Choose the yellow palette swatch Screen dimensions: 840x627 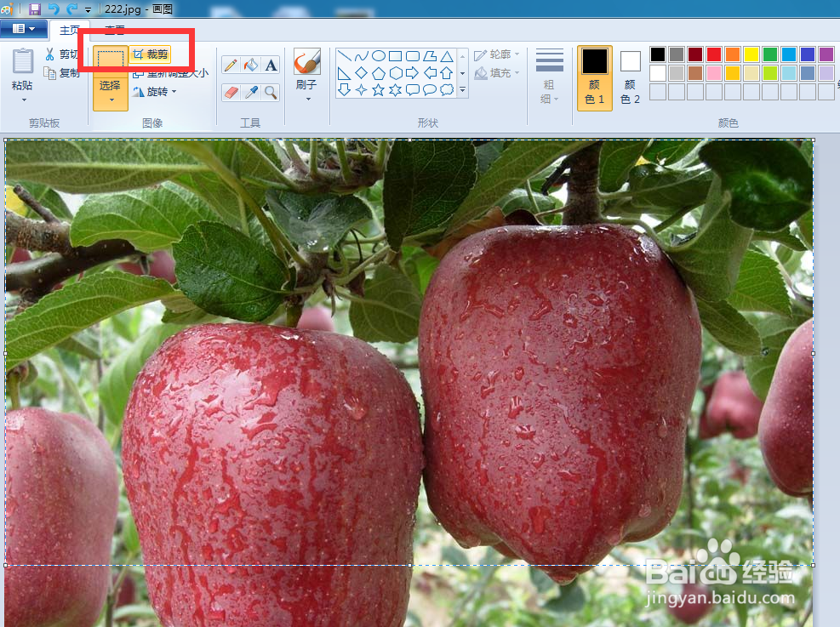pos(751,54)
